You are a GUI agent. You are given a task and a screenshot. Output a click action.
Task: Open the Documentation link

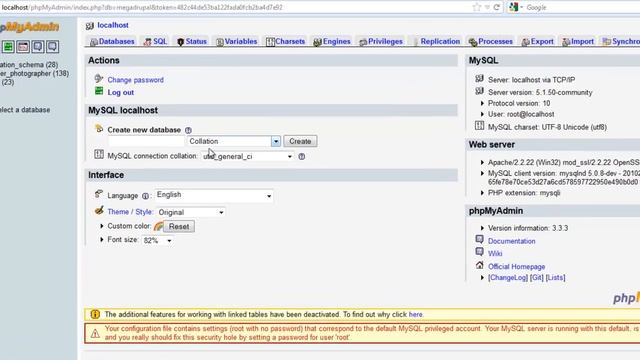[511, 241]
